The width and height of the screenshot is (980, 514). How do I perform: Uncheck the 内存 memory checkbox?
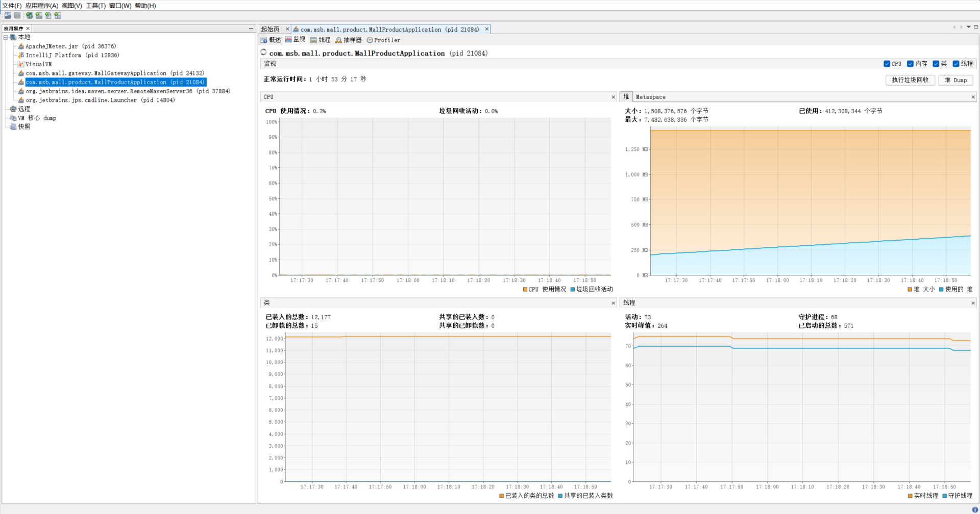pyautogui.click(x=910, y=64)
